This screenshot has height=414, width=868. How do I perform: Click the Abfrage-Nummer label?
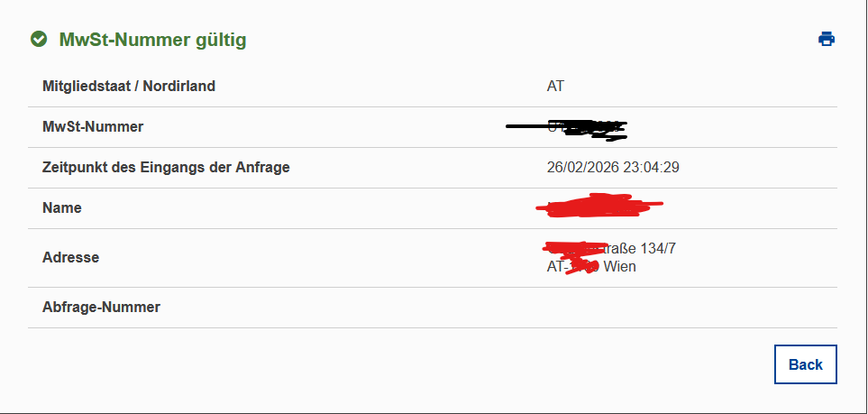coord(101,308)
